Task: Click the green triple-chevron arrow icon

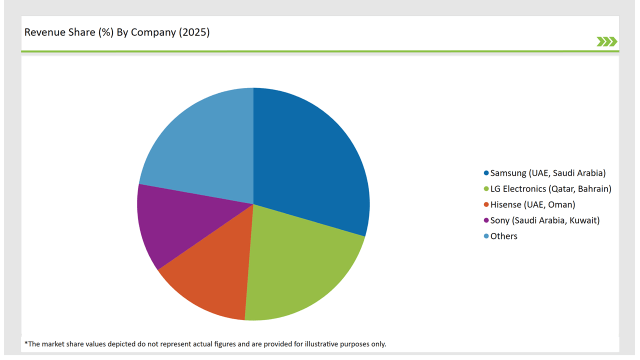Action: pos(607,42)
